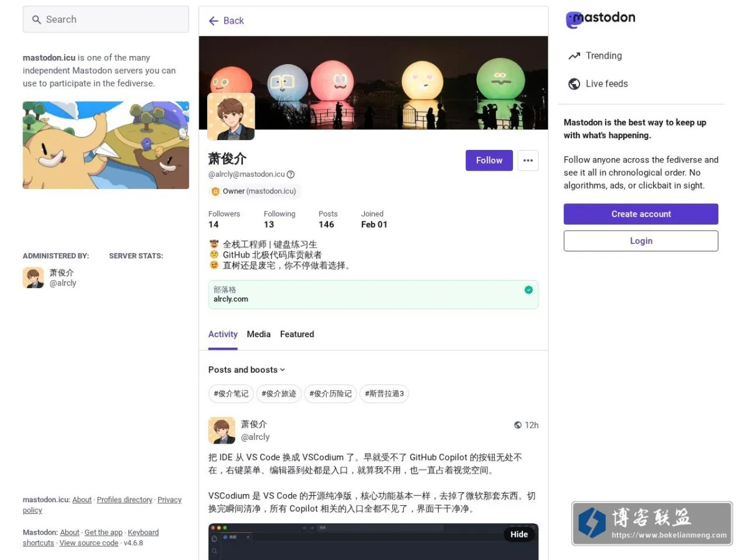Click the Owner role badge icon
Viewport: 747px width, 560px height.
pos(215,192)
